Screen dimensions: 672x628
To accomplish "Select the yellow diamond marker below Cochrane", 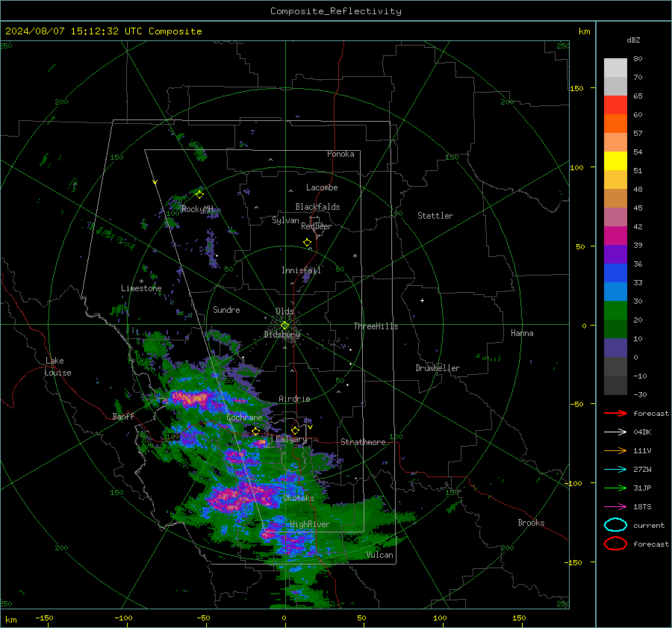I will (x=256, y=432).
